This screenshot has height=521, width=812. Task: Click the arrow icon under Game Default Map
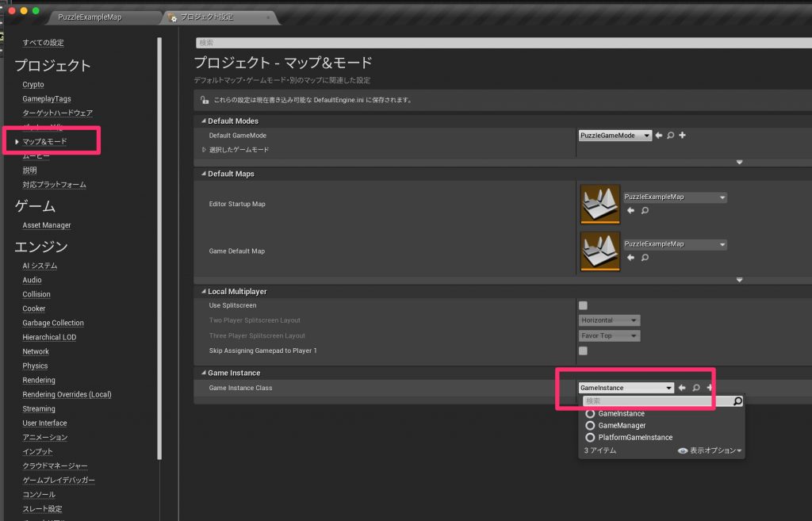click(x=631, y=258)
